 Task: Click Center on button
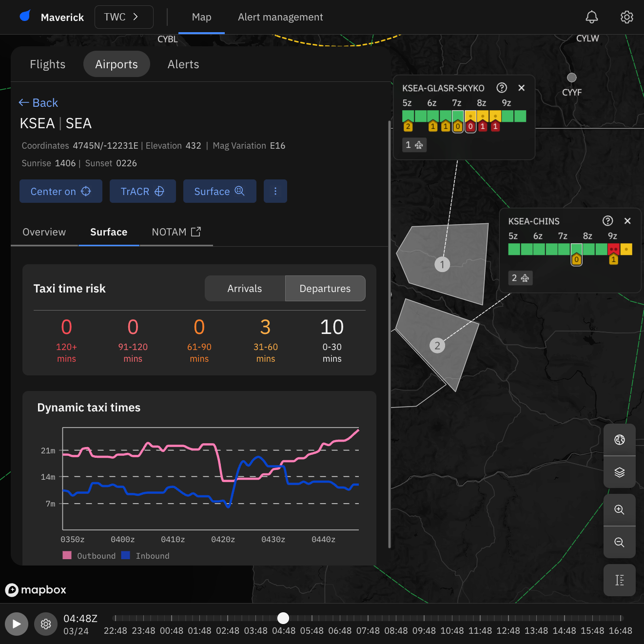click(61, 191)
